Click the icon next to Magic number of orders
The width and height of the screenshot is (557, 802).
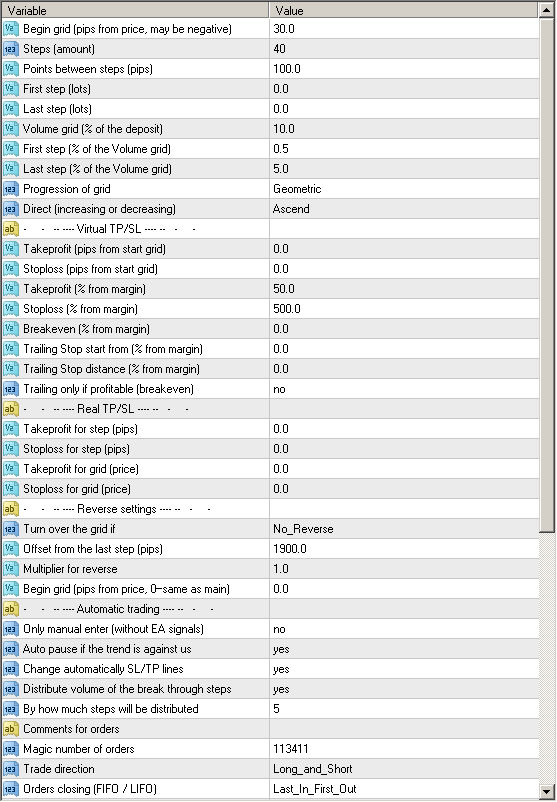tap(11, 749)
